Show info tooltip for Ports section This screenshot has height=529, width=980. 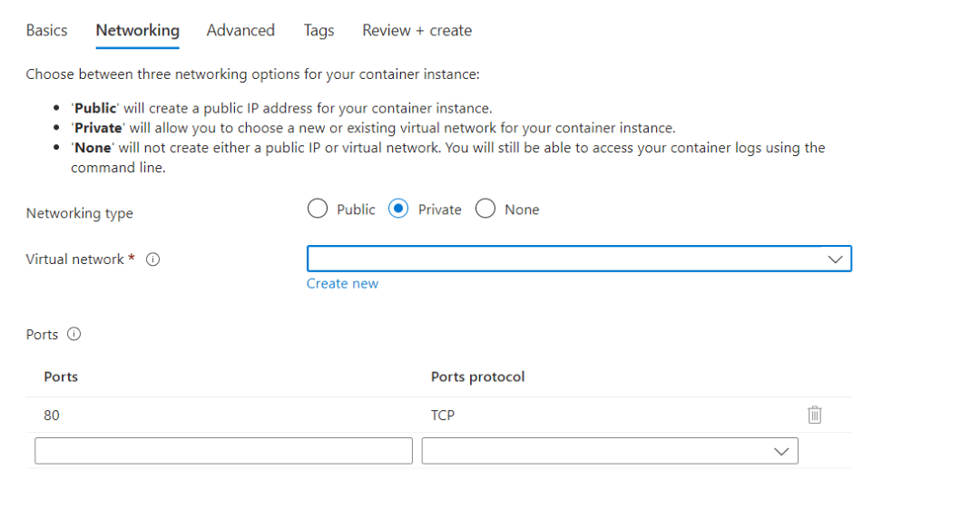(74, 334)
